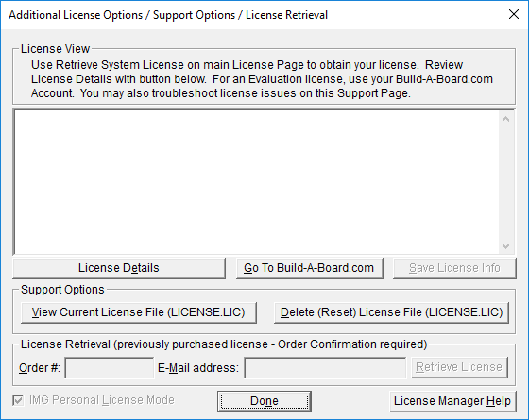
Task: Select Delete (Reset) License File button
Action: 391,312
